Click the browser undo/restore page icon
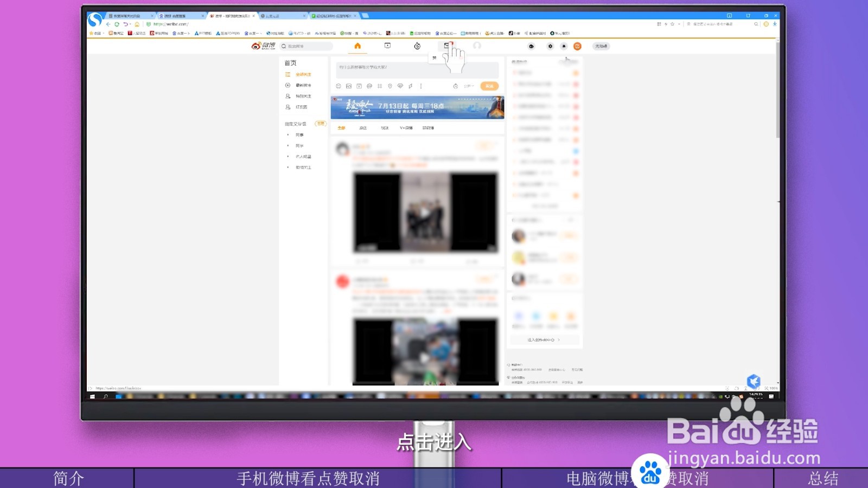 [126, 24]
